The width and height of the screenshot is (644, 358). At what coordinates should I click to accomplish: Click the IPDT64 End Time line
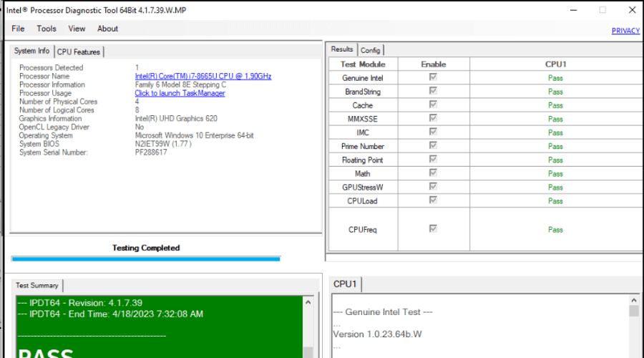(110, 314)
